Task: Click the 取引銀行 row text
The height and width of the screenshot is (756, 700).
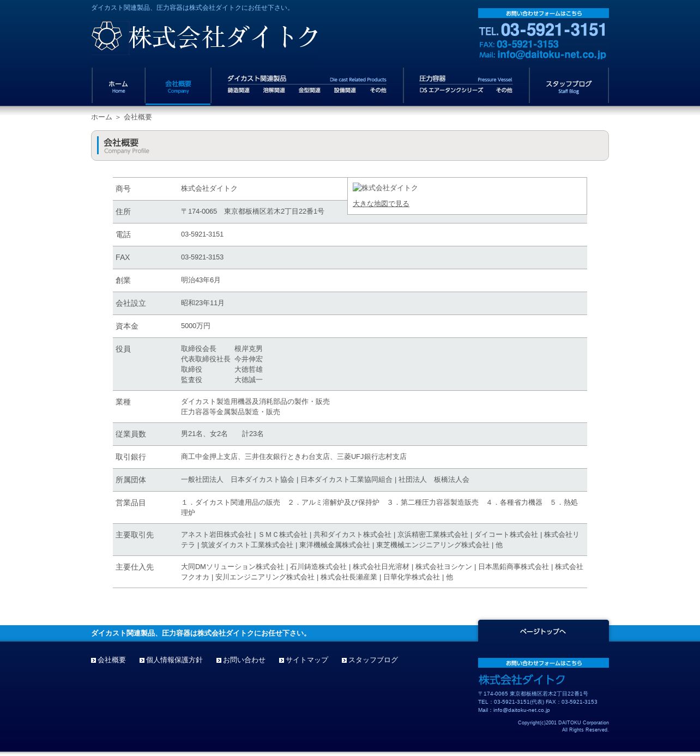Action: click(294, 457)
